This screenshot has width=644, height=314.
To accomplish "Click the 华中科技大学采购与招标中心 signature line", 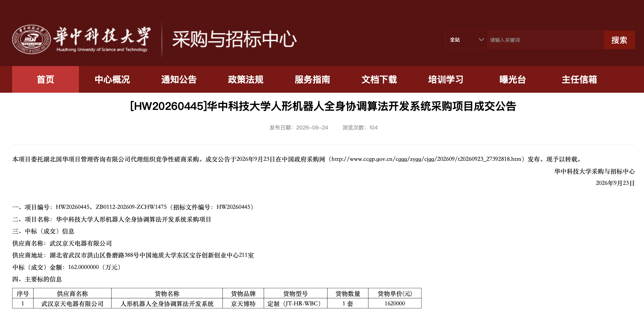I will click(x=594, y=171).
